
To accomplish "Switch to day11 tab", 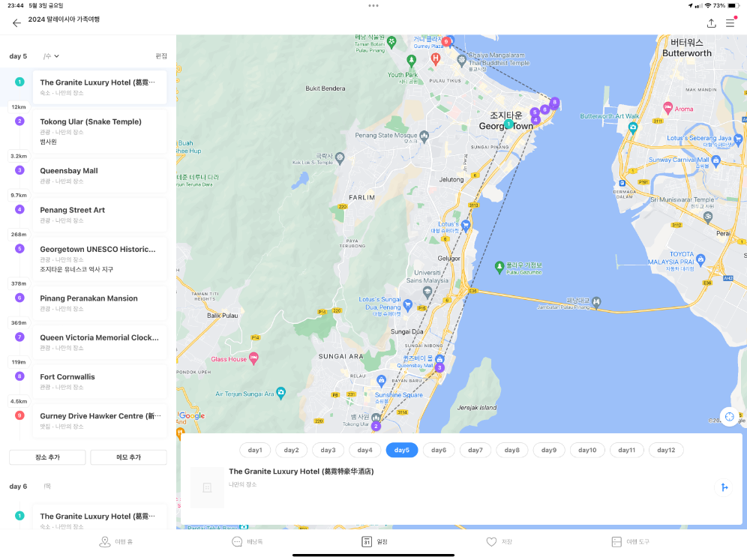I will 626,450.
